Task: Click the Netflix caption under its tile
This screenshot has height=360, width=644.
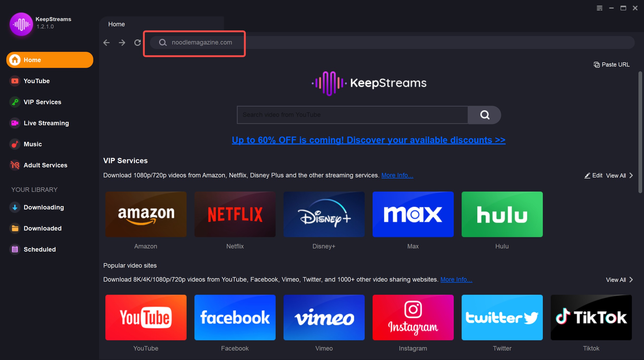Action: tap(235, 246)
